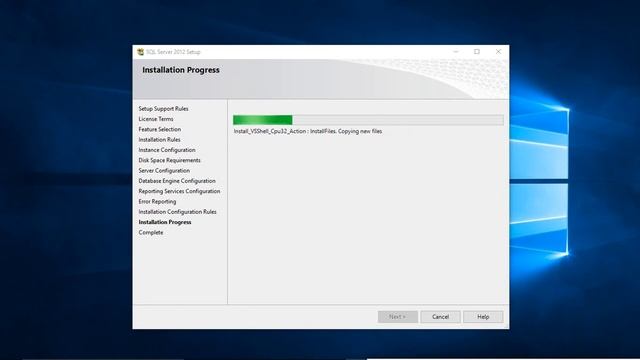
Task: Select the Complete step
Action: 151,232
